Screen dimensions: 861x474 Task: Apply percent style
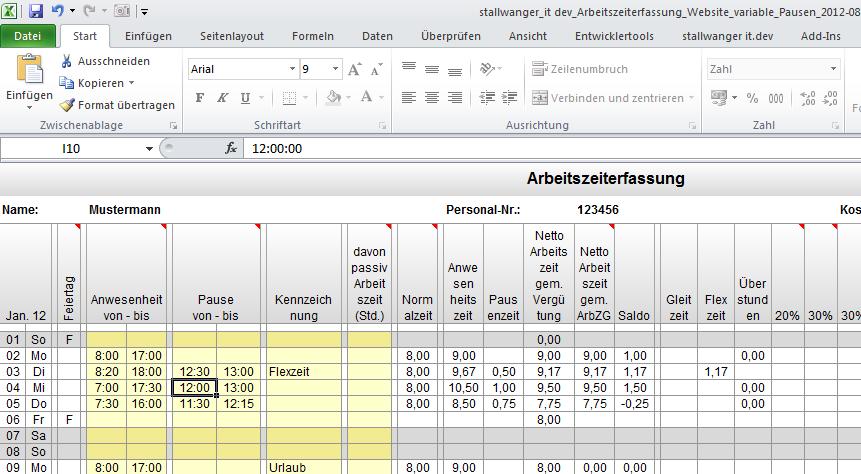point(752,98)
